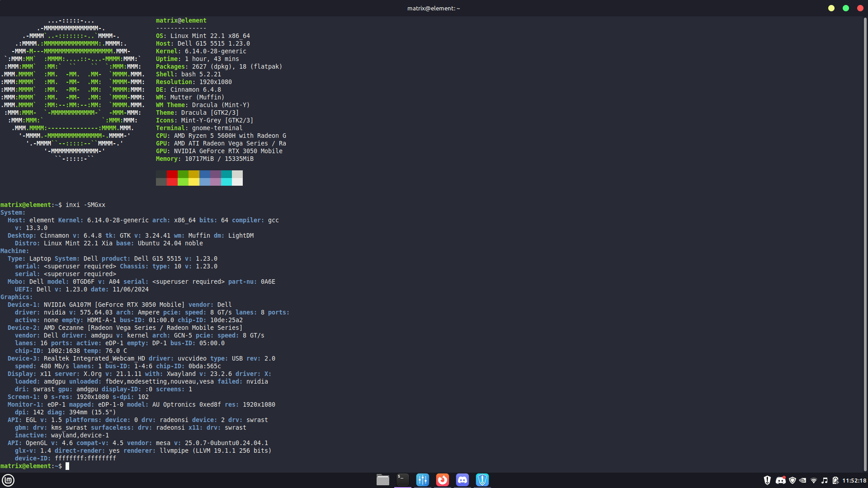Click the Terminal icon in taskbar
Image resolution: width=868 pixels, height=488 pixels.
[x=403, y=480]
